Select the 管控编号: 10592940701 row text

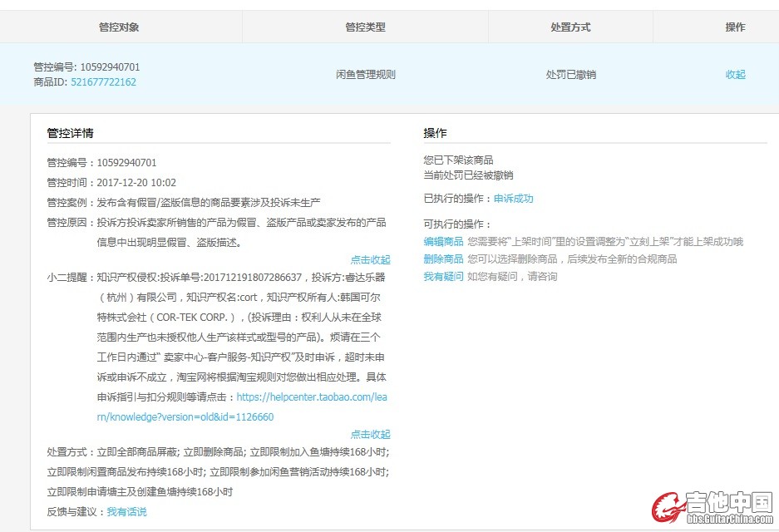click(x=87, y=67)
